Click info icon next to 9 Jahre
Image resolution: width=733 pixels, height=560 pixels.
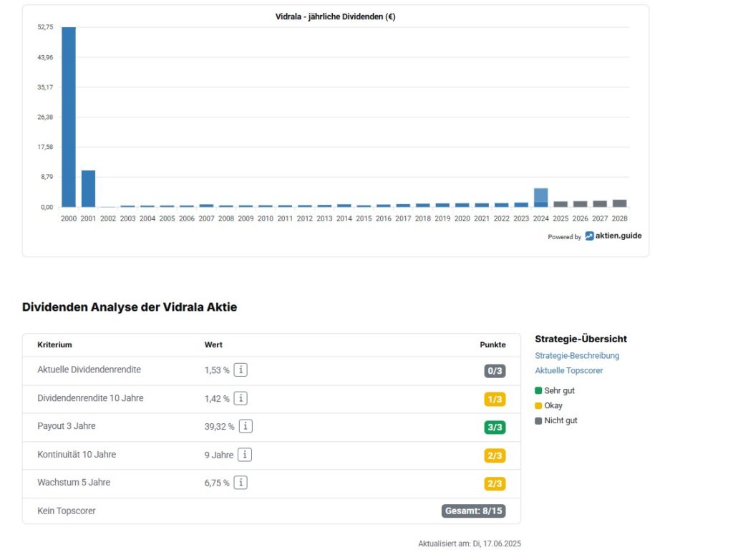[245, 454]
